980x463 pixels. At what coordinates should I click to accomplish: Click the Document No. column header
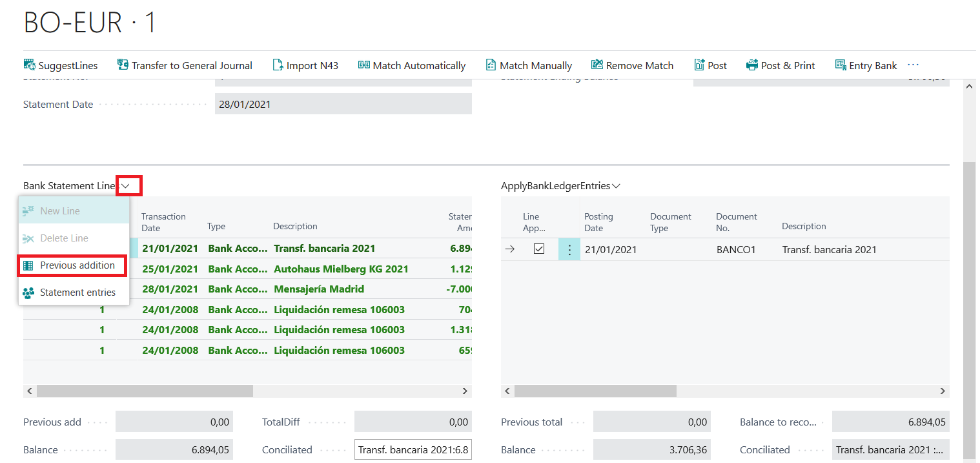click(736, 222)
